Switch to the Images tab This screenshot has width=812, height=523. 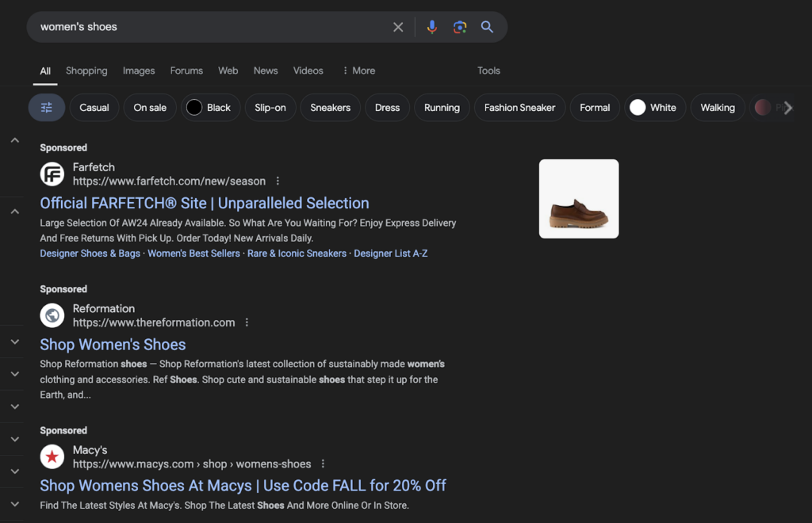139,71
